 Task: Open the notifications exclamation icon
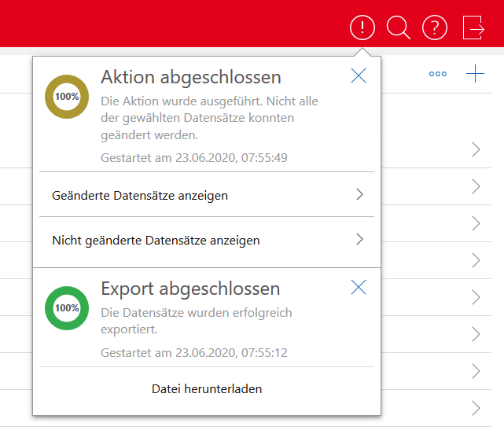[x=362, y=28]
